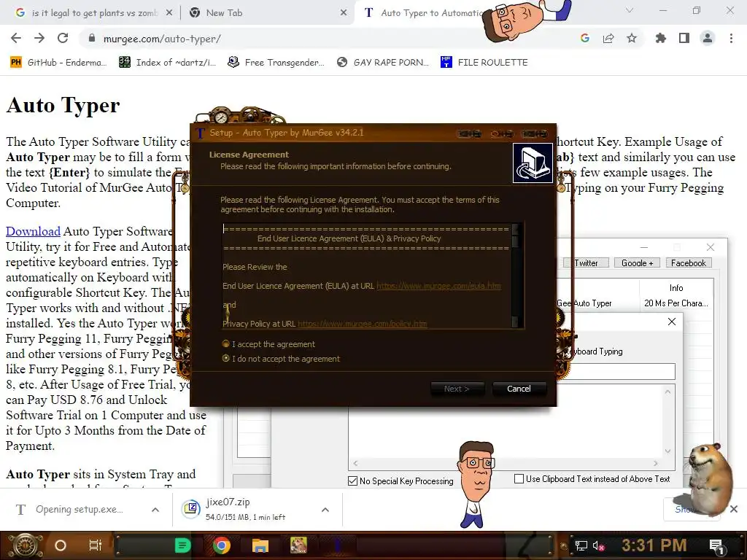The image size is (747, 560).
Task: Click the setup installer computer icon
Action: click(x=533, y=163)
